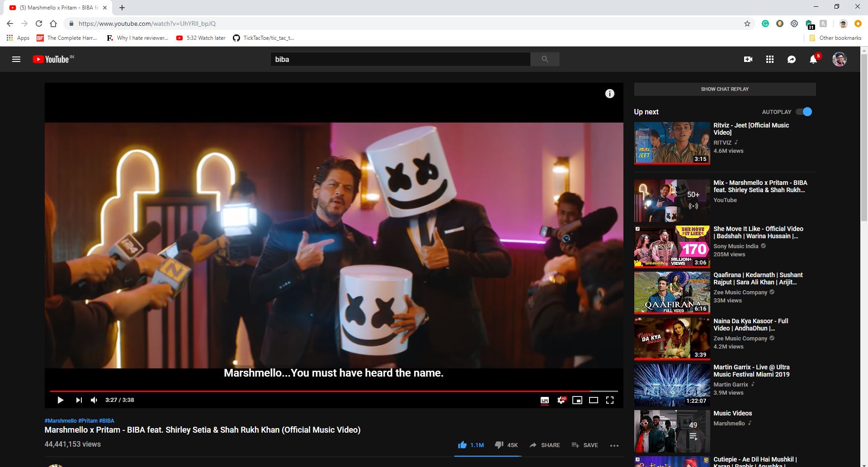Click the messages share bubble icon
868x467 pixels.
(792, 59)
